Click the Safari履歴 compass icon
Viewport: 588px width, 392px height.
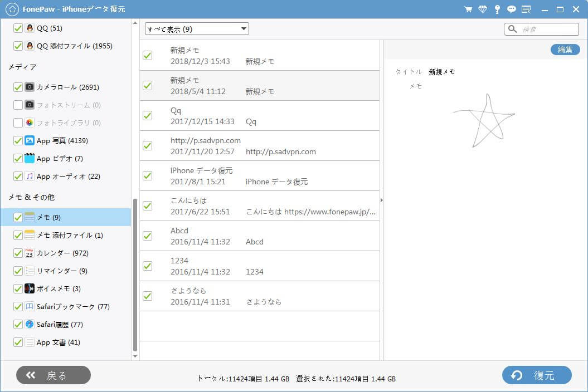coord(30,324)
